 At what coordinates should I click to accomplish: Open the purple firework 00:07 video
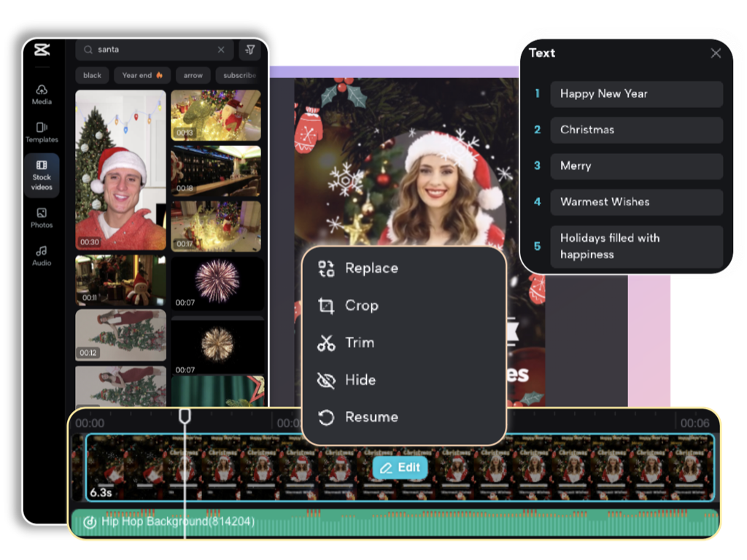point(217,284)
